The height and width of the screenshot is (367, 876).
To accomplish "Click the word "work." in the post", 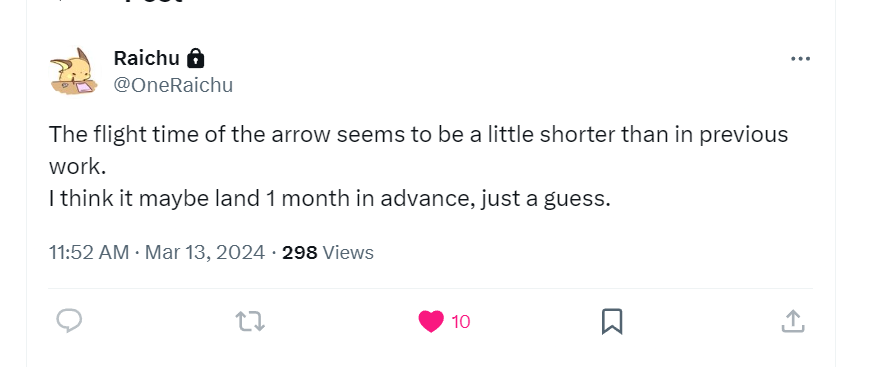I will (77, 166).
